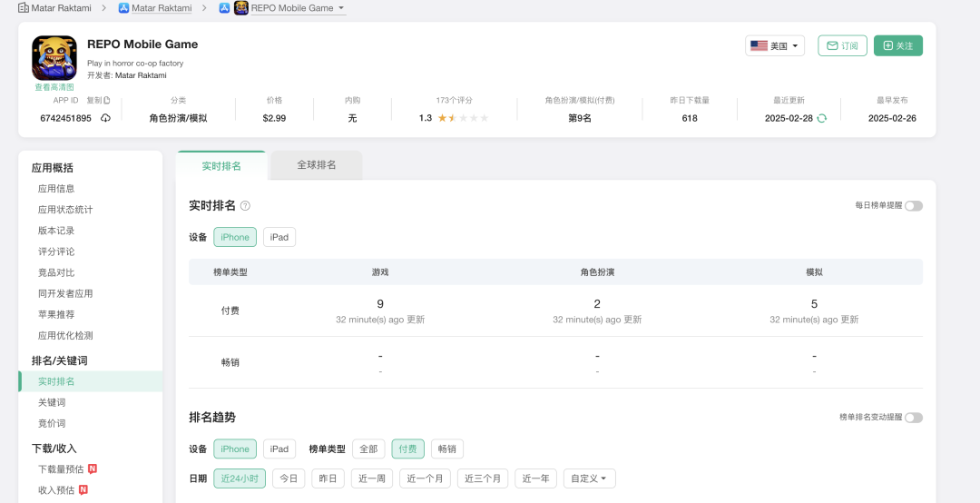980x503 pixels.
Task: Select iPad device in 实时排名 section
Action: click(x=279, y=237)
